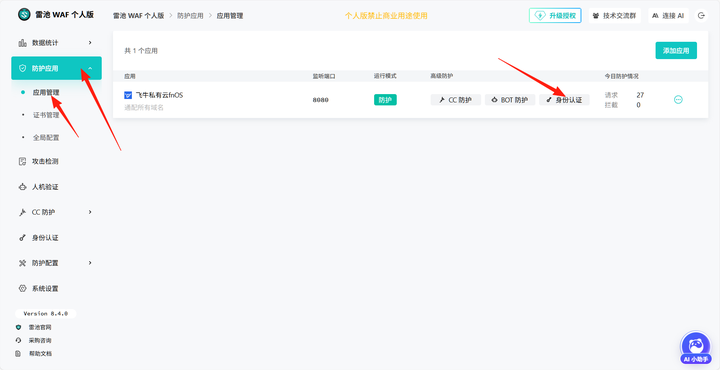Click the Version 8.4.0 badge
This screenshot has height=370, width=720.
coord(45,314)
